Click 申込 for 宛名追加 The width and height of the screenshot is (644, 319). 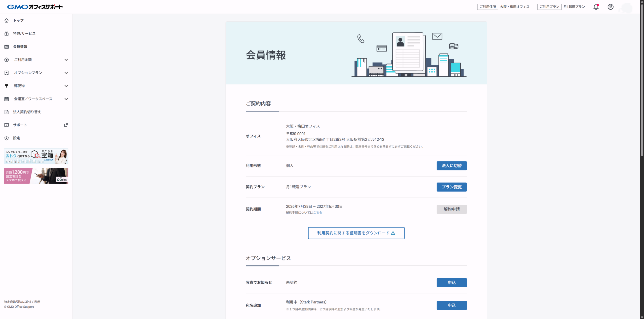tap(452, 305)
